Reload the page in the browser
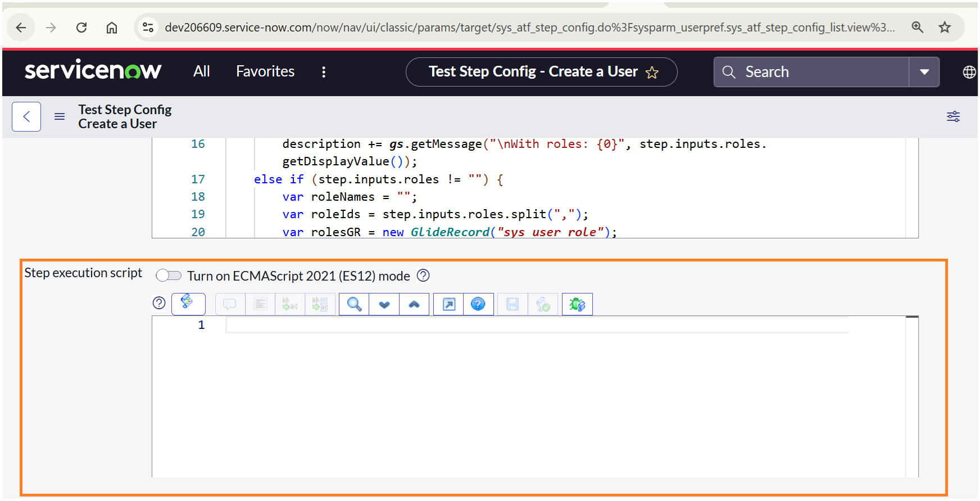980x501 pixels. [x=81, y=28]
